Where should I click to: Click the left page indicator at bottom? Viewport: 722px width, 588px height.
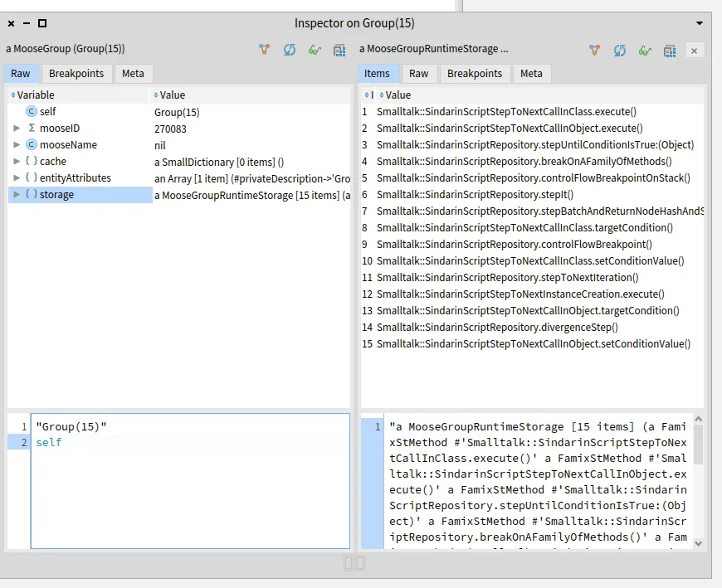click(349, 562)
